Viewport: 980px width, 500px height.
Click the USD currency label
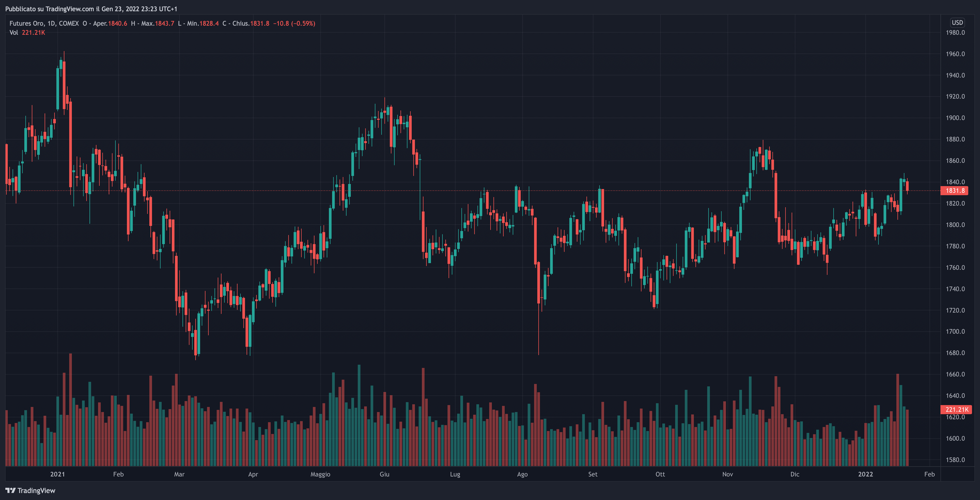(x=957, y=23)
